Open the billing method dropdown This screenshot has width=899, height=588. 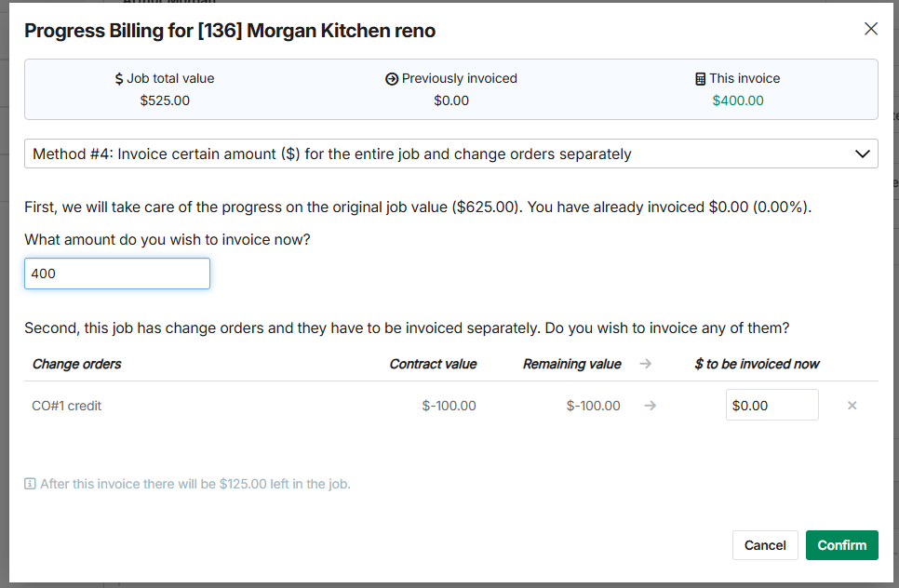click(x=450, y=154)
